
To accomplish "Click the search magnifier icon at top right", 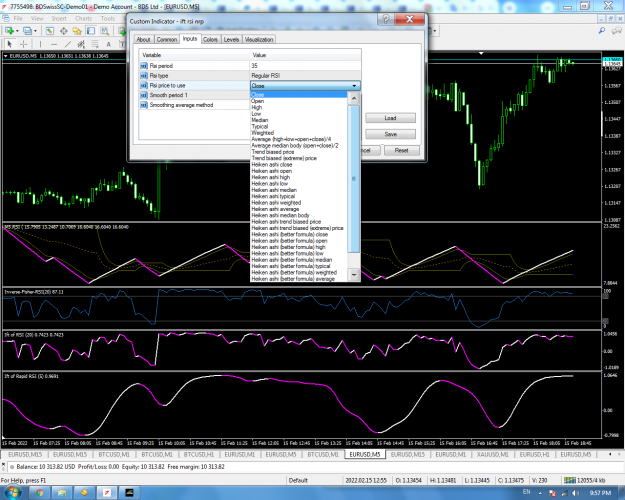I will click(x=601, y=31).
